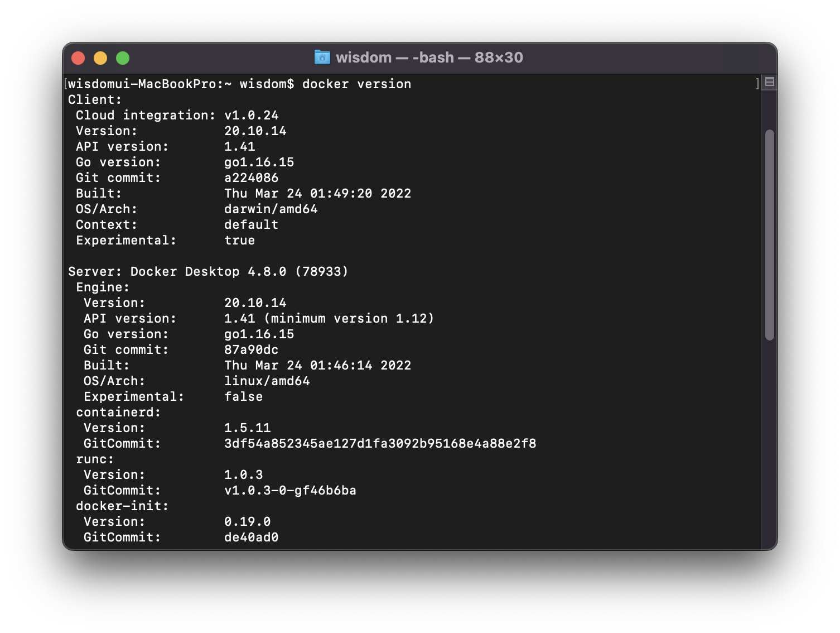Click Context value 'default'
840x633 pixels.
point(252,225)
